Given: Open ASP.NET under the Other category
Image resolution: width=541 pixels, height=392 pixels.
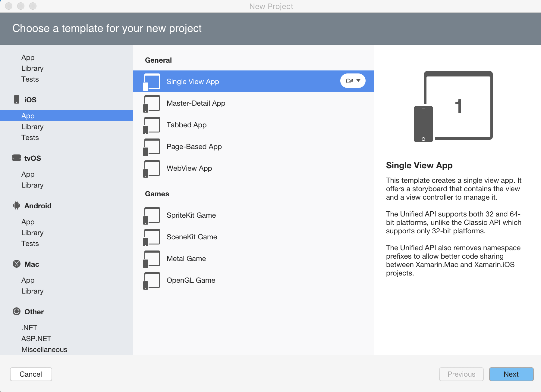Looking at the screenshot, I should (36, 338).
